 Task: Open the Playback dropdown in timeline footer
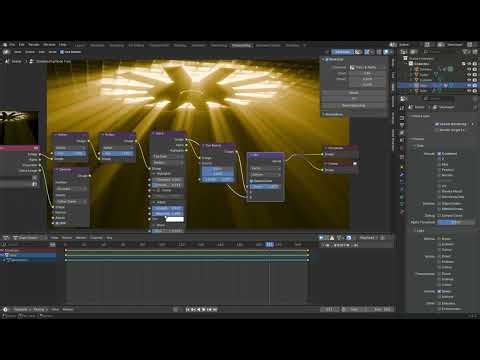tap(22, 309)
